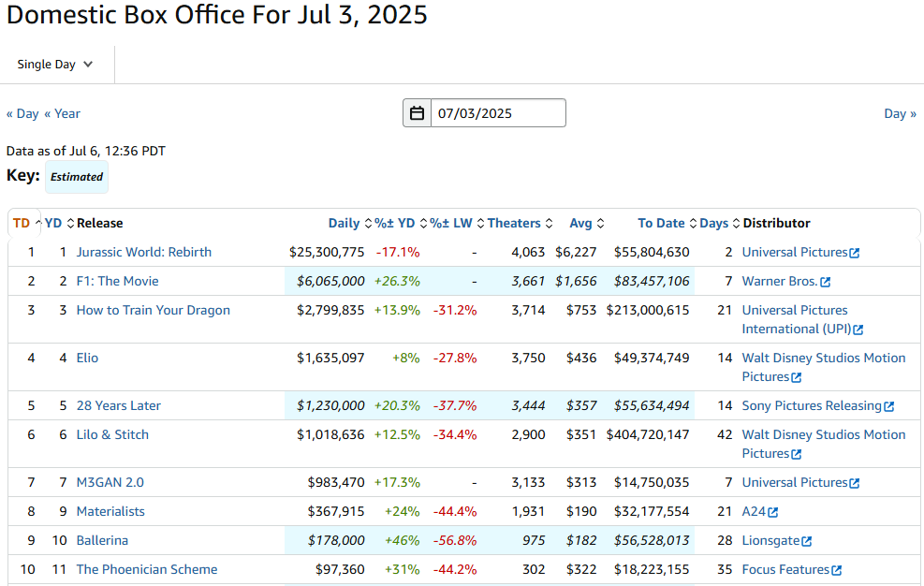Open the Elio release link
924x586 pixels.
(x=87, y=358)
